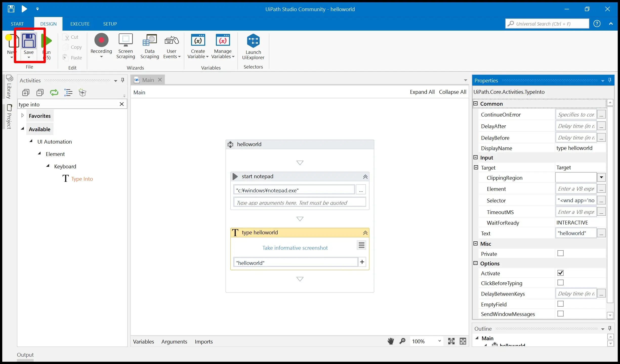Fit workflow to screen
620x364 pixels.
(x=451, y=342)
